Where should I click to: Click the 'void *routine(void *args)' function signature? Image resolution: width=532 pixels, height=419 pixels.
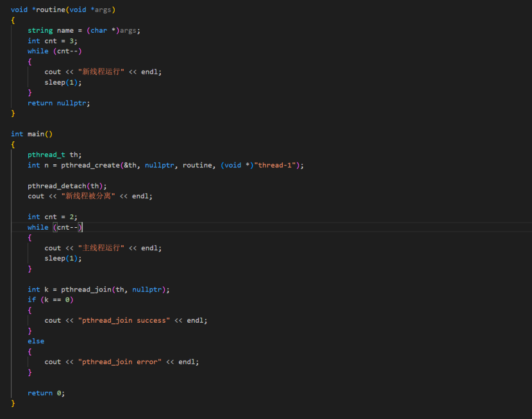click(63, 10)
